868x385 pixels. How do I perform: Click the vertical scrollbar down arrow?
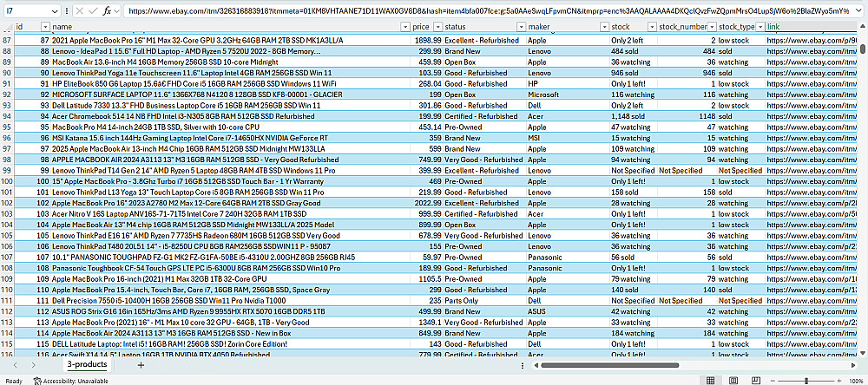(x=863, y=352)
